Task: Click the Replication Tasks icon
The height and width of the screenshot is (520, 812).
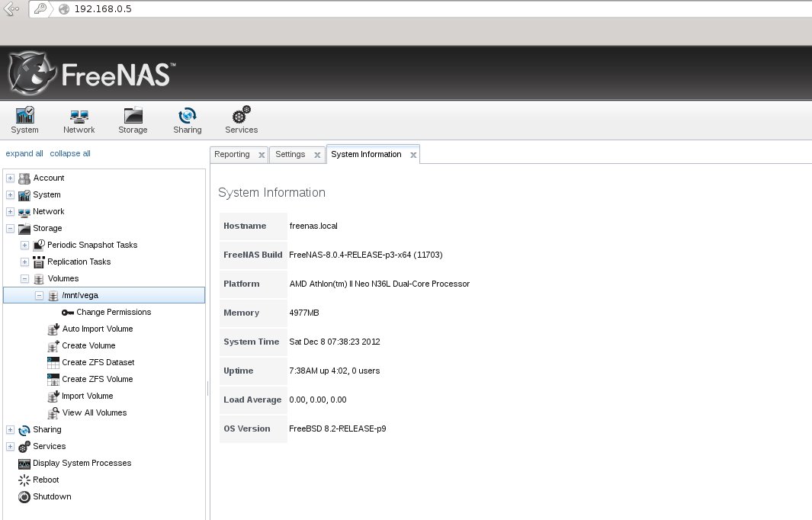Action: click(x=39, y=262)
